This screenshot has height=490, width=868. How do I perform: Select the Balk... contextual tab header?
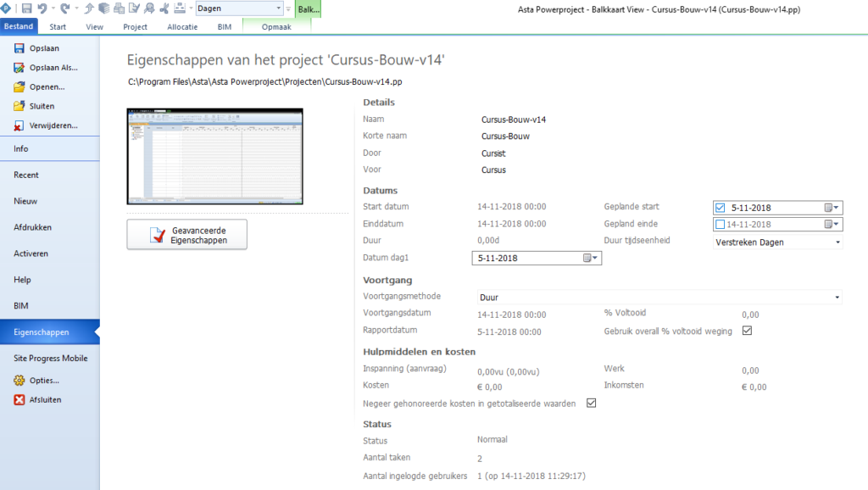(x=309, y=8)
